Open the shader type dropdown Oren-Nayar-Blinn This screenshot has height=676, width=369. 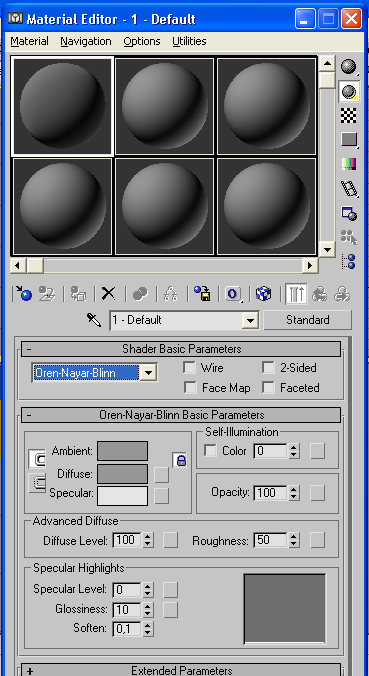[94, 372]
